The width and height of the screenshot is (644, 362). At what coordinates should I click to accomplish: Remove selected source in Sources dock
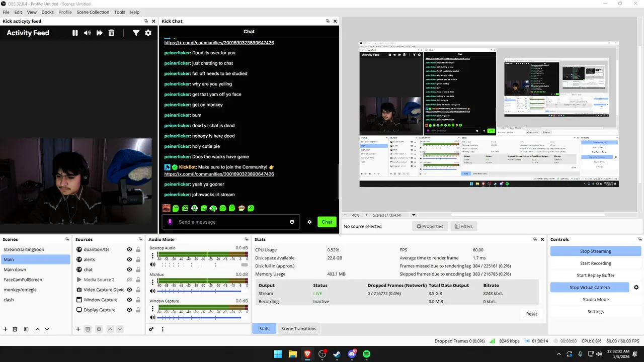tap(88, 329)
